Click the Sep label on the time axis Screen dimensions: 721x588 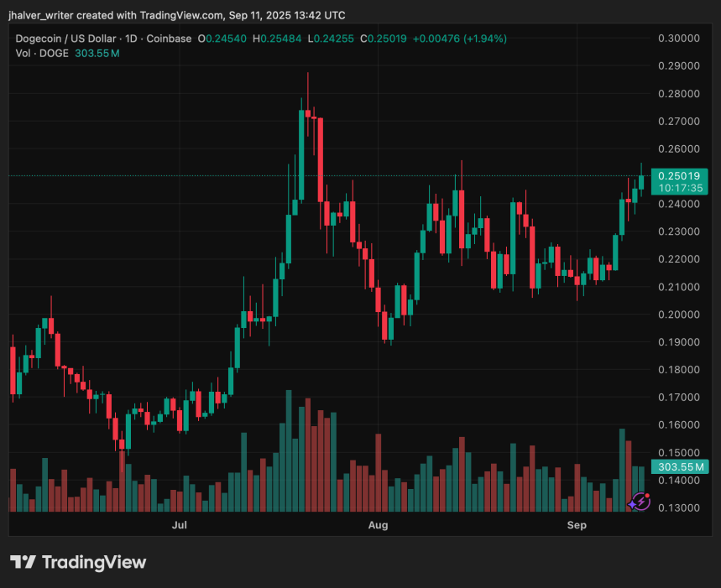(577, 525)
